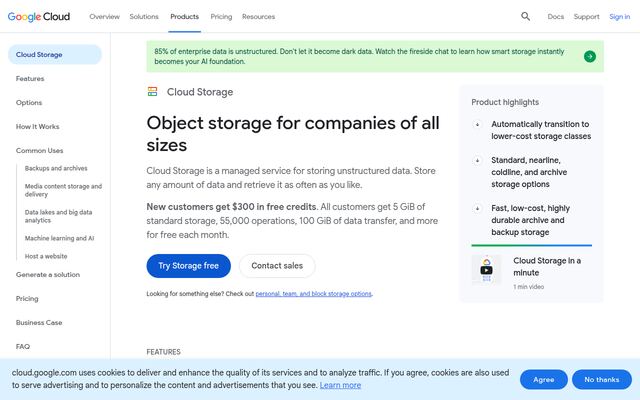The width and height of the screenshot is (640, 400).
Task: Jump to How It Works section
Action: point(38,127)
